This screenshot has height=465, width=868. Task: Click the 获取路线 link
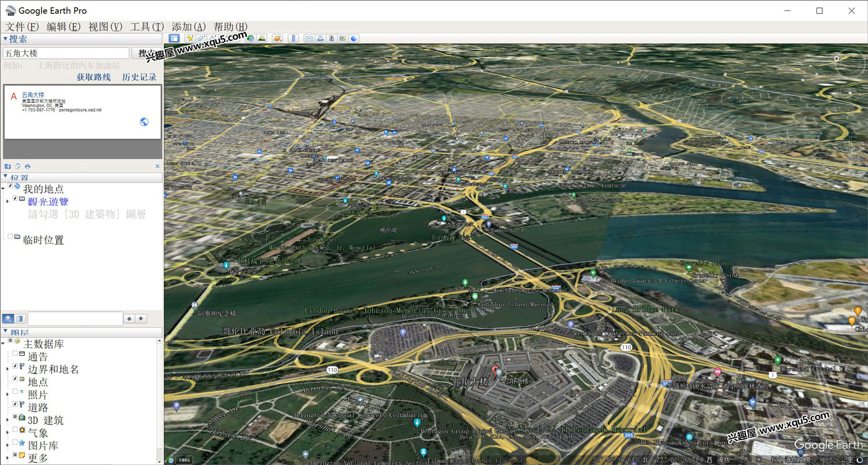[x=94, y=77]
